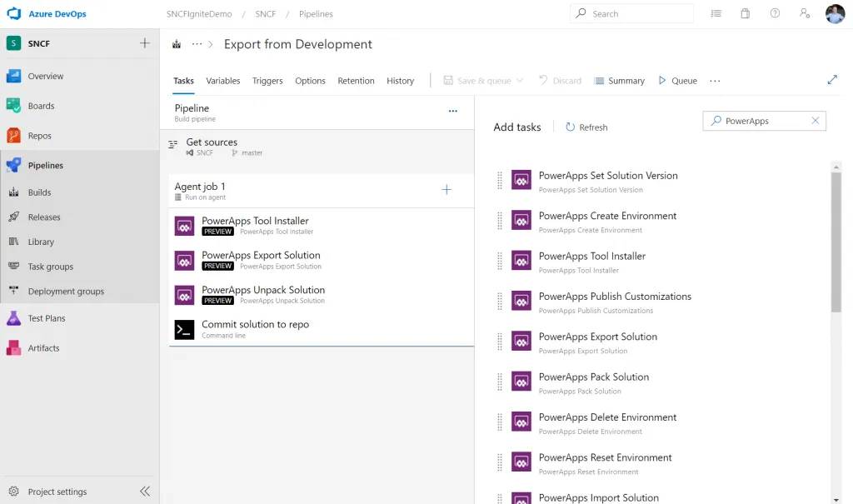Open SNCFIgniteDemo breadcrumb link
Viewport: 853px width, 504px height.
[x=199, y=14]
